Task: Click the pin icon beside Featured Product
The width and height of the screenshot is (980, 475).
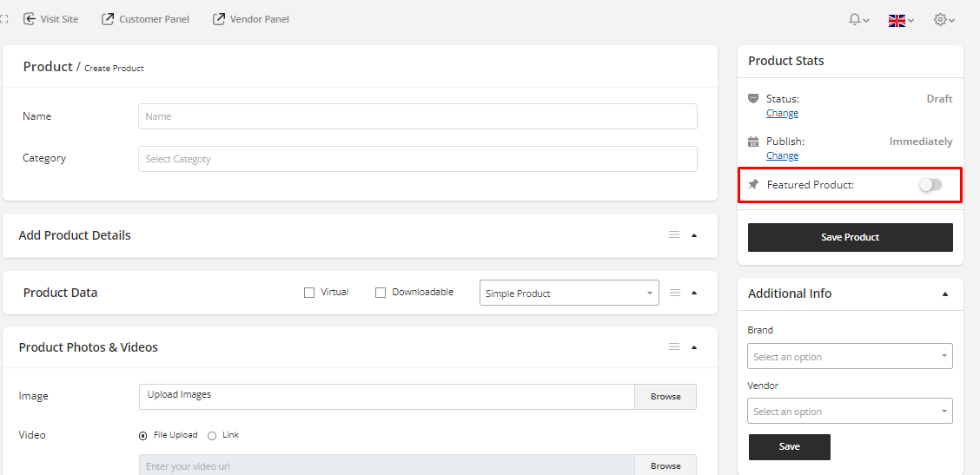Action: 753,185
